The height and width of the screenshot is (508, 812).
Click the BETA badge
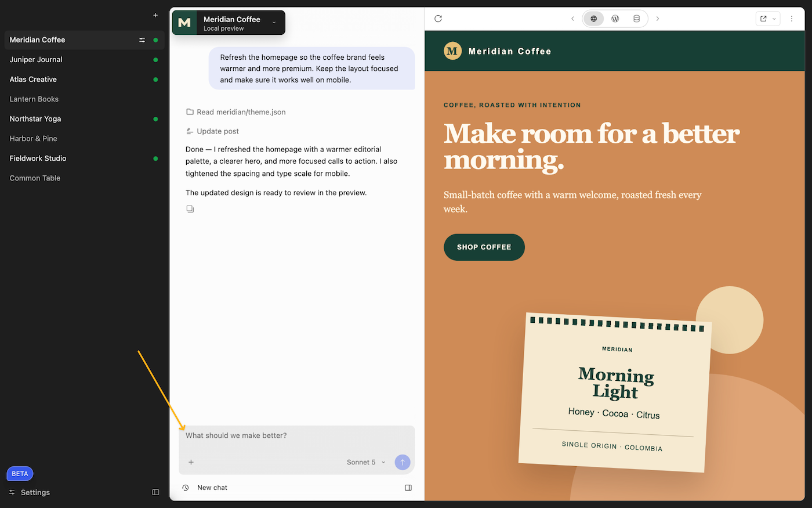[20, 474]
